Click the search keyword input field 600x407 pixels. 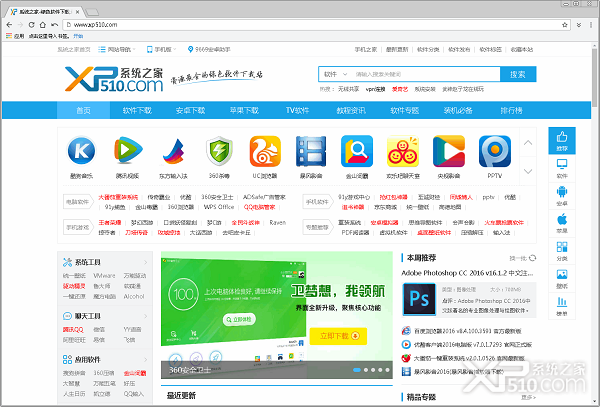pyautogui.click(x=426, y=74)
